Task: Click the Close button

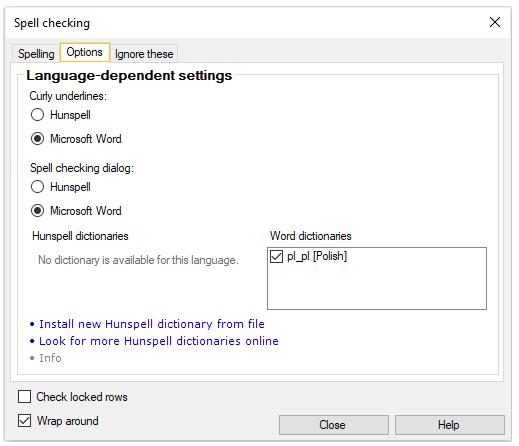Action: [x=334, y=425]
